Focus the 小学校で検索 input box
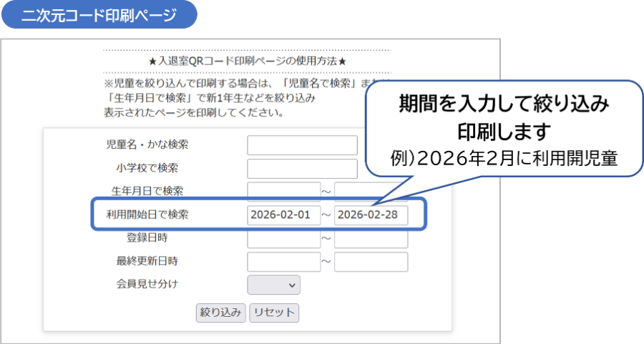The width and height of the screenshot is (644, 344). (302, 169)
